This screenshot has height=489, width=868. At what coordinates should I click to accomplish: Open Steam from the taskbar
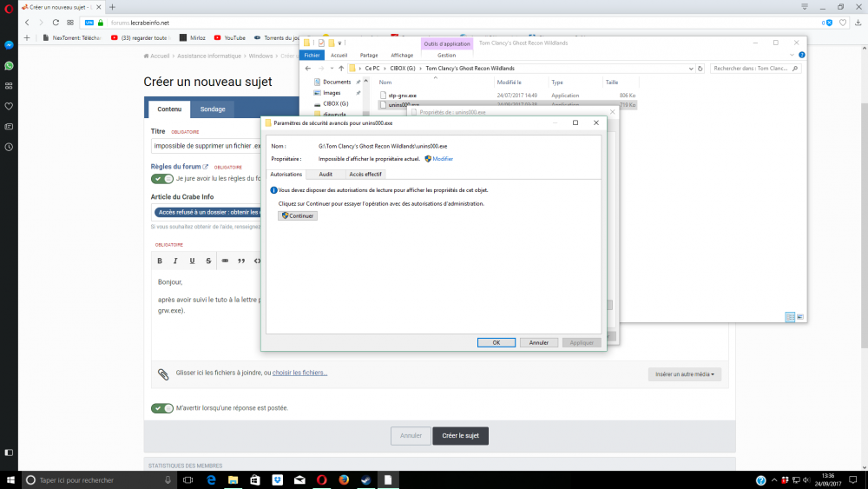point(365,479)
